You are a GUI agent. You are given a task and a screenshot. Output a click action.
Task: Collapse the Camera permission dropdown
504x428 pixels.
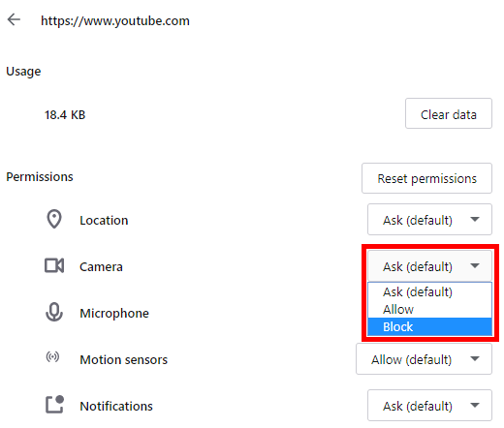(x=429, y=266)
